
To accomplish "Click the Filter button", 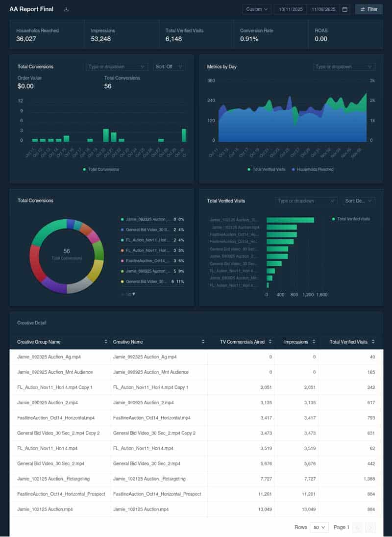I will click(x=368, y=9).
